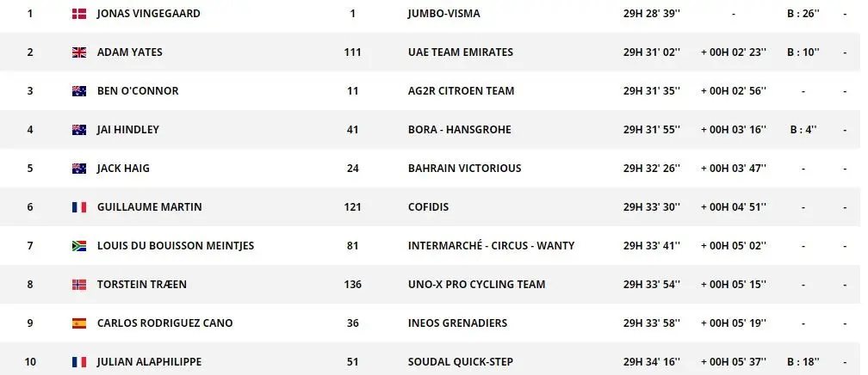Screen dimensions: 868x375
Task: Click the Norwegian flag beside Torstein Træen
Action: (x=79, y=285)
